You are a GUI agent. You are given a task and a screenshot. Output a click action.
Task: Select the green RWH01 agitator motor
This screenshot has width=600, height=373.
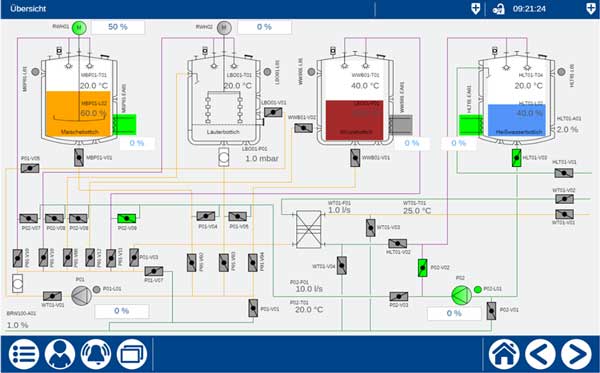[79, 28]
